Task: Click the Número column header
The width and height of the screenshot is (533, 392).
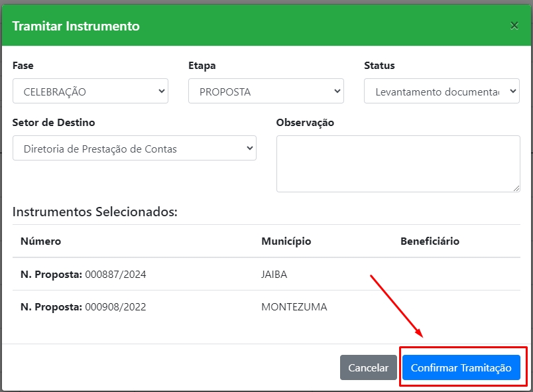Action: pyautogui.click(x=40, y=241)
